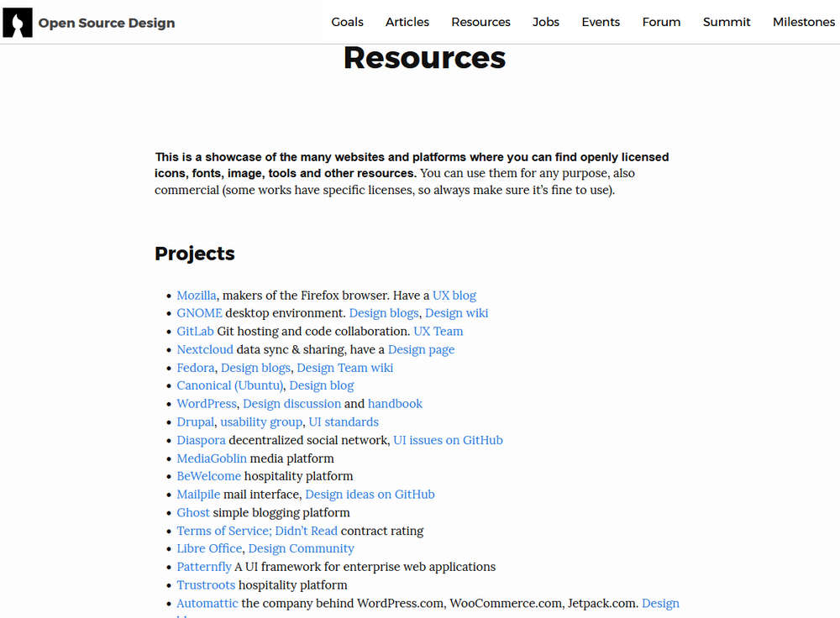Visit the Nextcloud link

205,349
